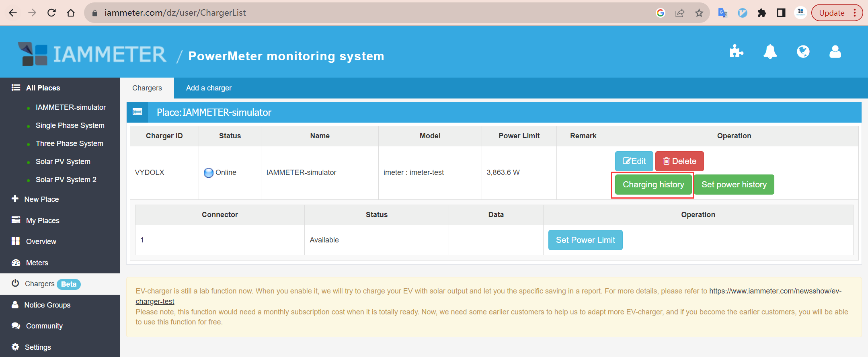Click the puzzle piece plugin icon in header

(736, 51)
